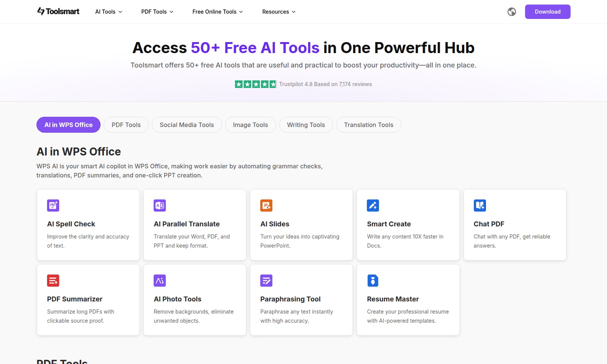Click 'Summarize long PDFs with clickable source proof.'
The width and height of the screenshot is (607, 364).
point(80,316)
